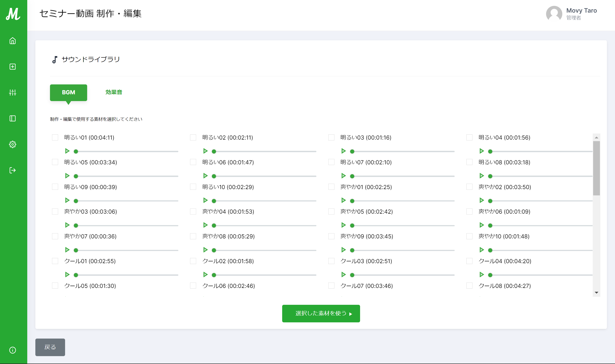
Task: Select the BGM tab
Action: (x=68, y=93)
